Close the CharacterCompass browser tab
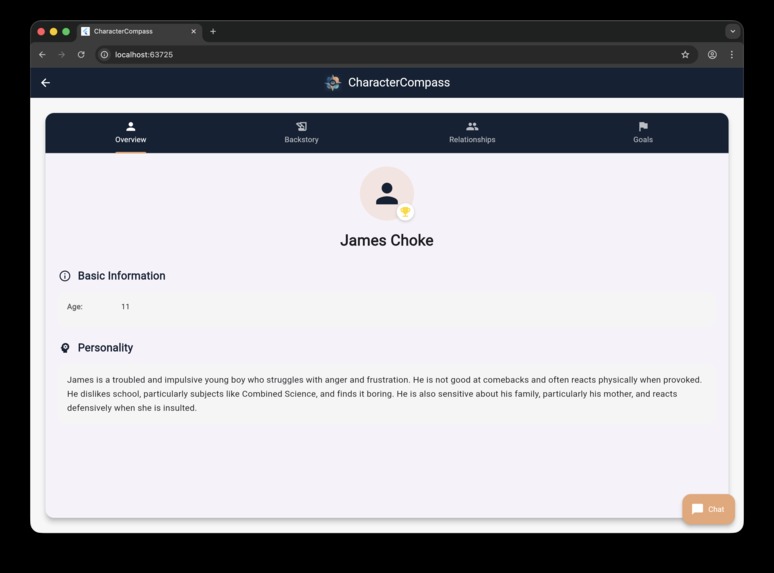This screenshot has height=573, width=774. (x=194, y=32)
